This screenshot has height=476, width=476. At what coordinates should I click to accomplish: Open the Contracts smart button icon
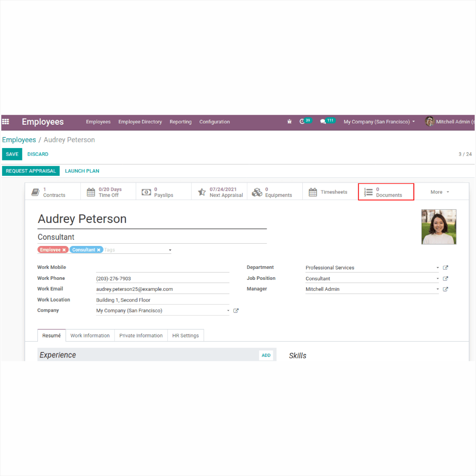pyautogui.click(x=36, y=191)
